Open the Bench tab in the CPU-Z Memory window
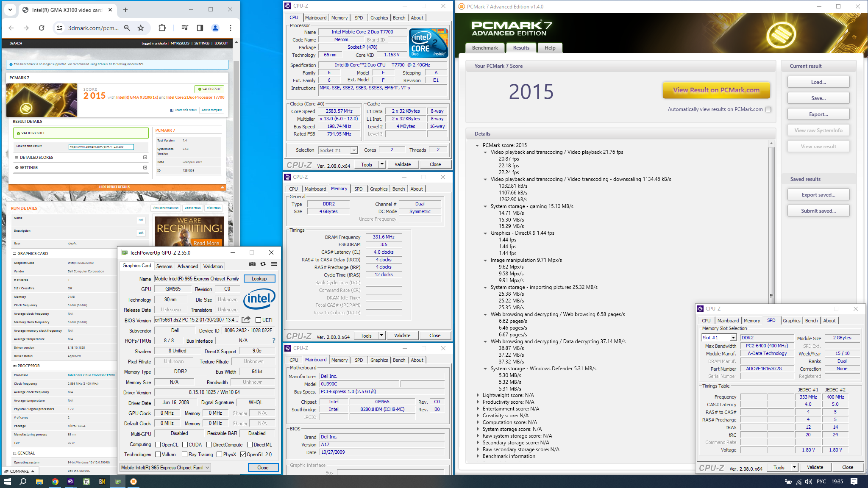 pyautogui.click(x=398, y=189)
